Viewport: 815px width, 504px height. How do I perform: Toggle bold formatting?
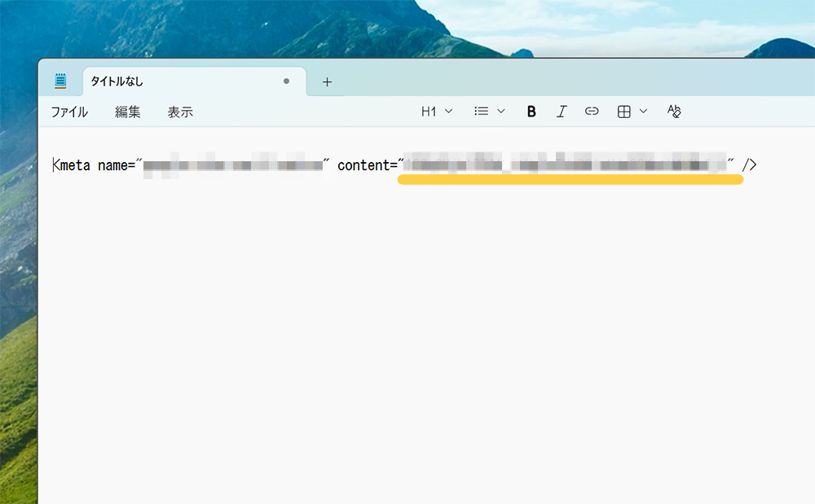531,112
